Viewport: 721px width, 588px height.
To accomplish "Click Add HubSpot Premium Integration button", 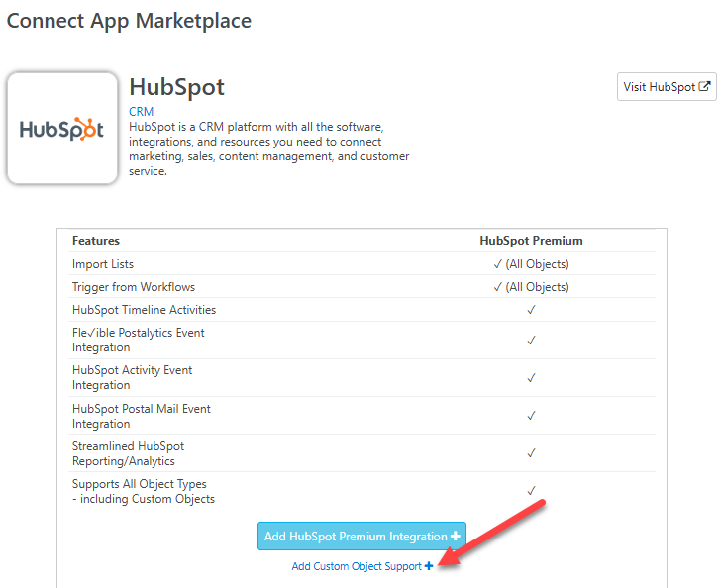I will (361, 537).
